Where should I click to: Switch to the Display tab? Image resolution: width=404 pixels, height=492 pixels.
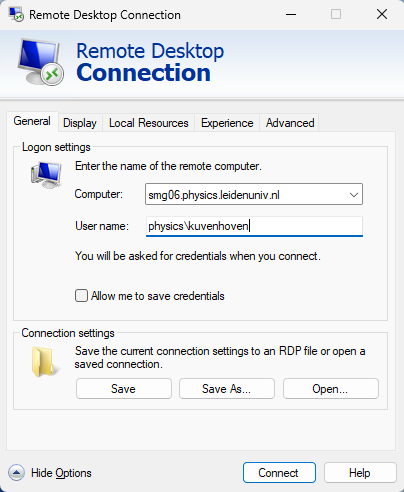tap(80, 123)
